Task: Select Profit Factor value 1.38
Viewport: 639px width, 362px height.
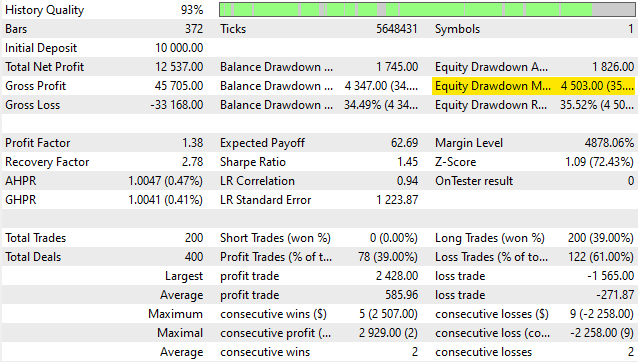Action: click(x=192, y=143)
